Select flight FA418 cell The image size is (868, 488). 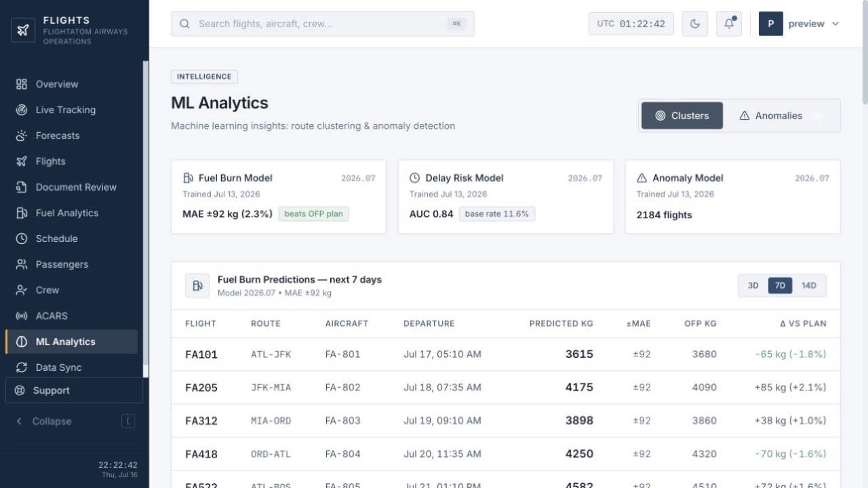point(201,454)
